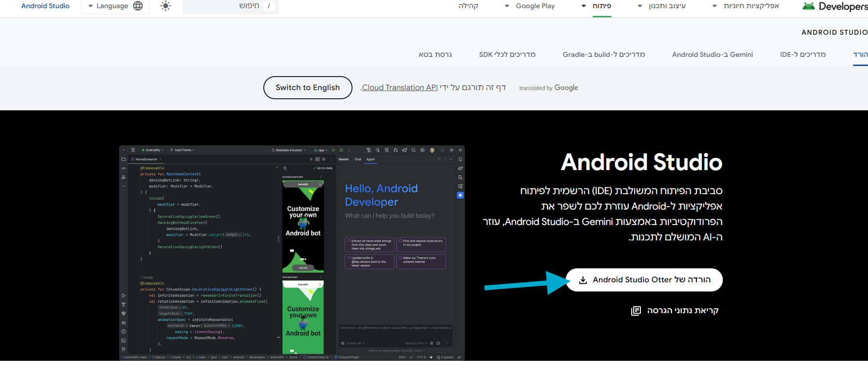Toggle the site theme with the sun icon
The image size is (868, 383).
coord(165,6)
